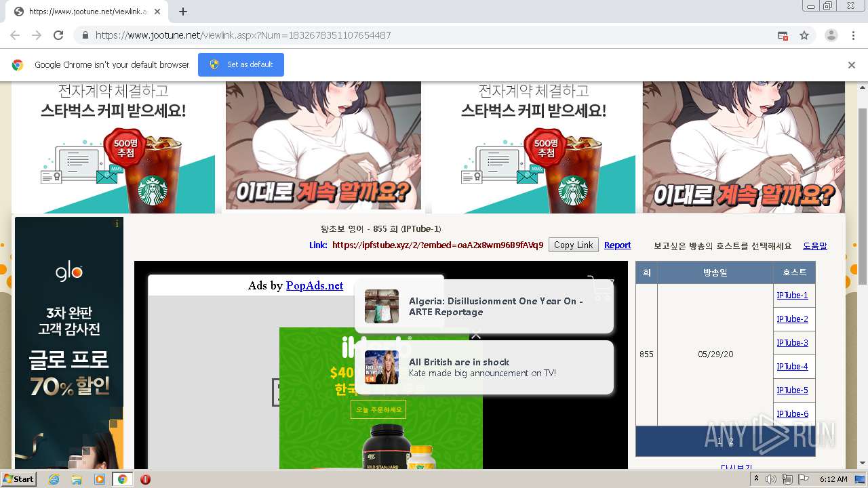Dismiss the default browser notification bar
Image resolution: width=868 pixels, height=488 pixels.
pos(852,65)
